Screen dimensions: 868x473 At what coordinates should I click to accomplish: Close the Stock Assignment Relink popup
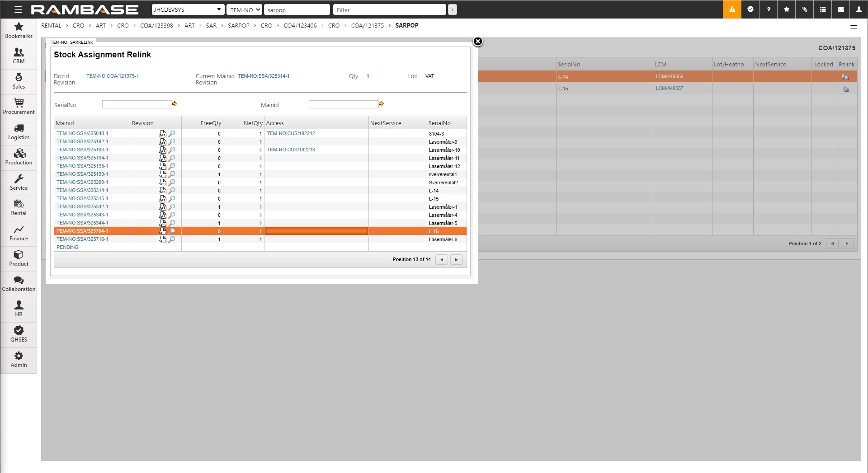pos(477,42)
